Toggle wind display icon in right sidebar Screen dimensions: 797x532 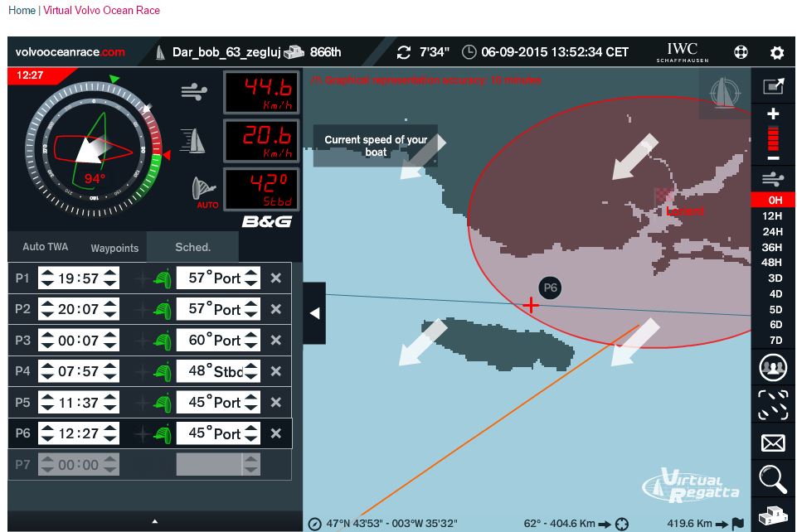[773, 177]
